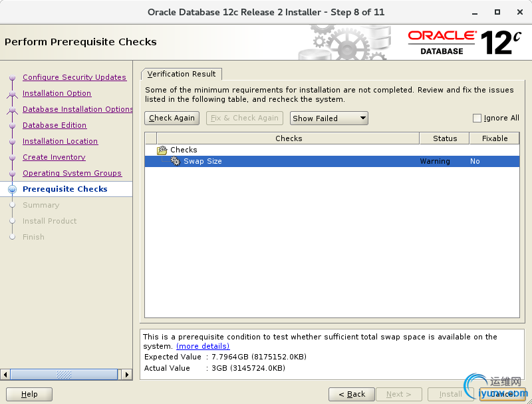Go to Installation Location step
Viewport: 532px width, 404px height.
tap(60, 141)
